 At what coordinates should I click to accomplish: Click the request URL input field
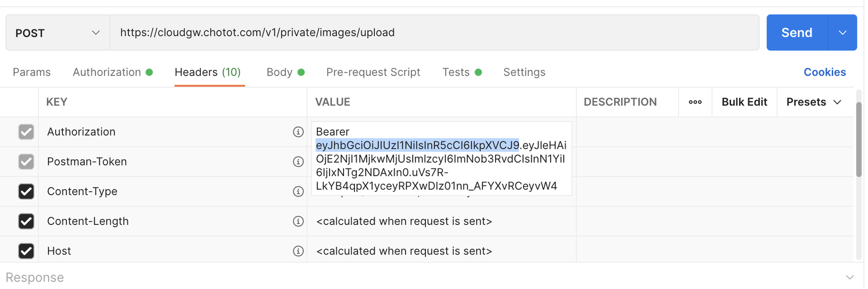point(434,33)
